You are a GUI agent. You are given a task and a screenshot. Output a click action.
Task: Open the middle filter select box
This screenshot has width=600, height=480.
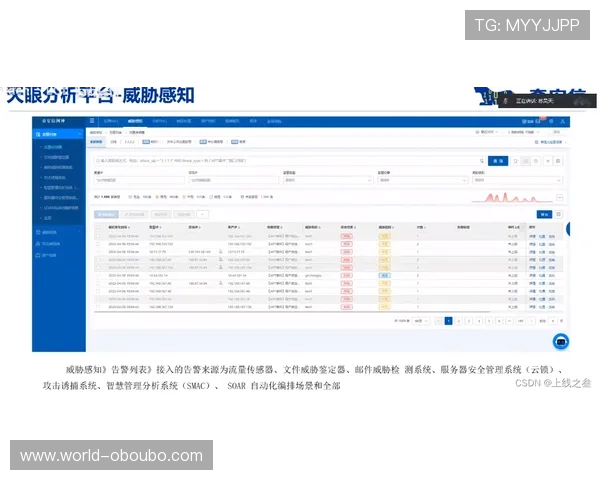(x=423, y=180)
